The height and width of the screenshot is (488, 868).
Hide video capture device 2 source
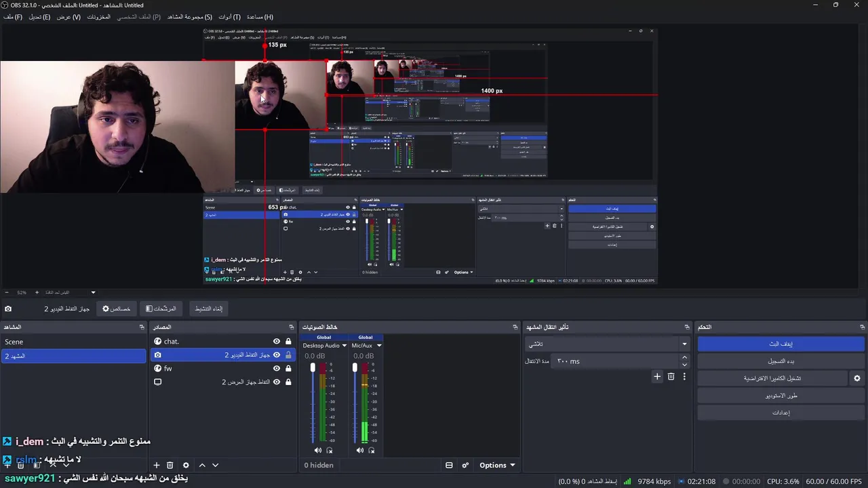point(277,355)
